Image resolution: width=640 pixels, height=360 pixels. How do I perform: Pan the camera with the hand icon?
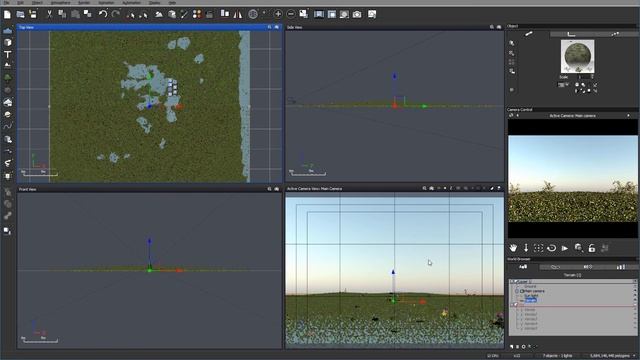coord(513,248)
